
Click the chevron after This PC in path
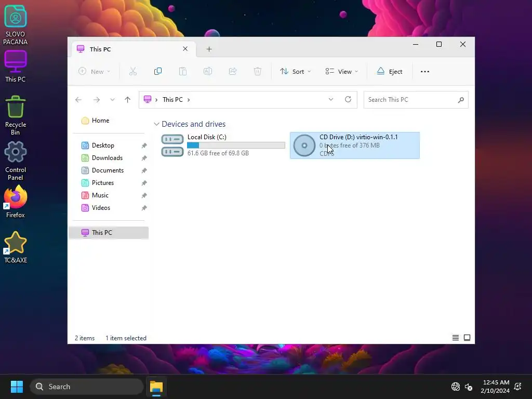tap(189, 100)
